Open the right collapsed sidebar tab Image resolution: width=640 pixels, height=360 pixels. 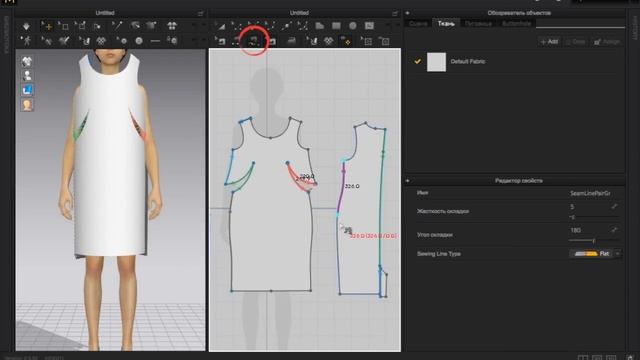coord(635,28)
